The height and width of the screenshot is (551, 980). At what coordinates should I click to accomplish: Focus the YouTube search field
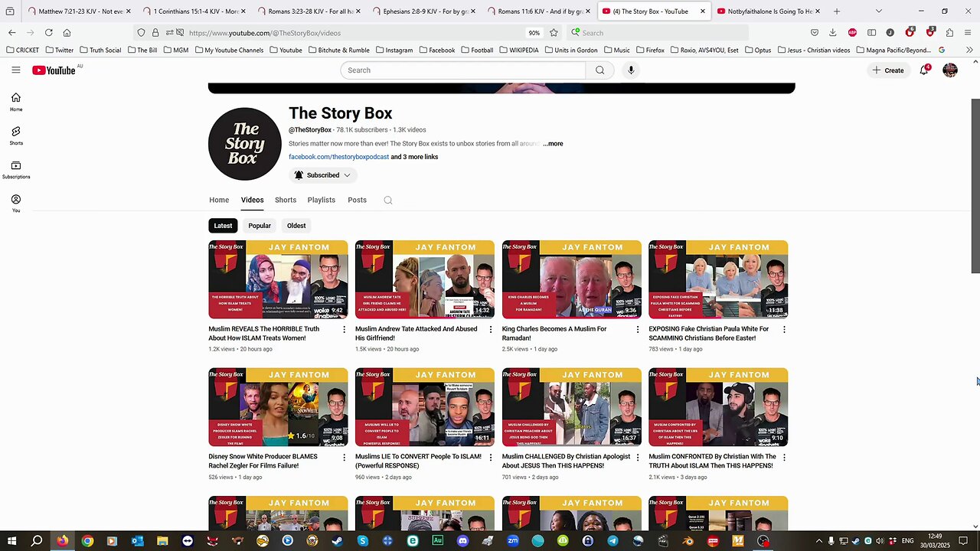pos(463,70)
